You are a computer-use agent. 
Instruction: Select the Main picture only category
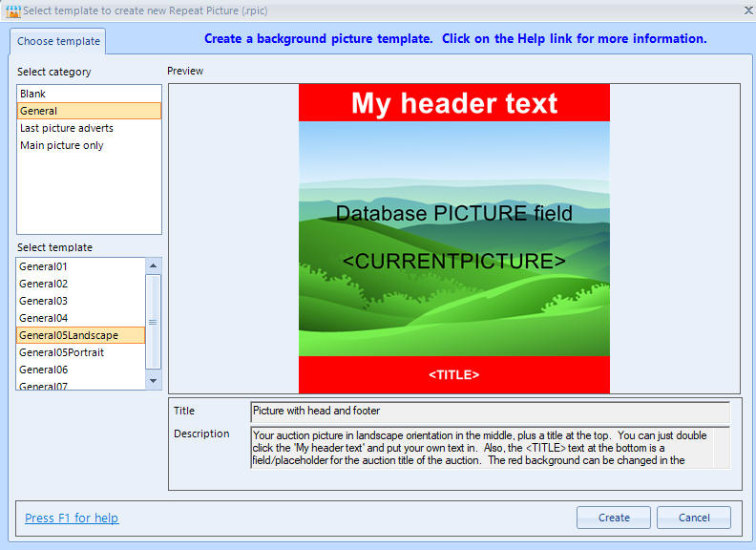89,145
